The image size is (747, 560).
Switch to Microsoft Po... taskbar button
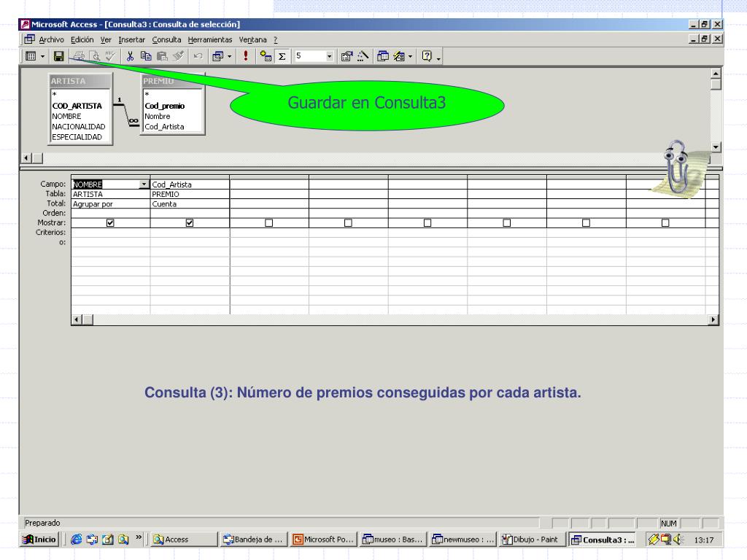point(323,540)
